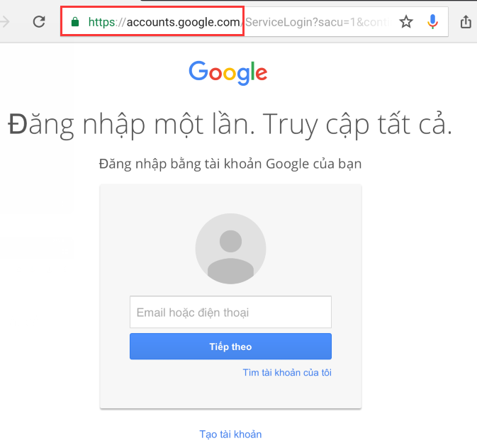Open the share icon in toolbar

coord(466,22)
